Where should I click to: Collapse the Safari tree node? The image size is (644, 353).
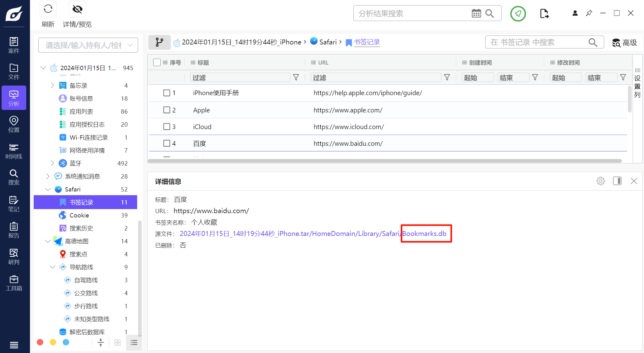tap(48, 189)
